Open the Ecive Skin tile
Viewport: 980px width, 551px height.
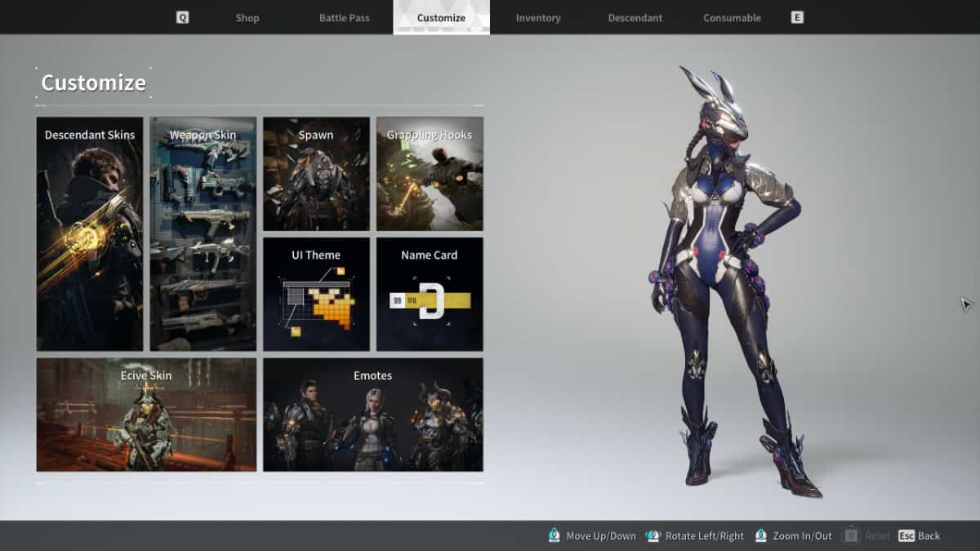[146, 415]
